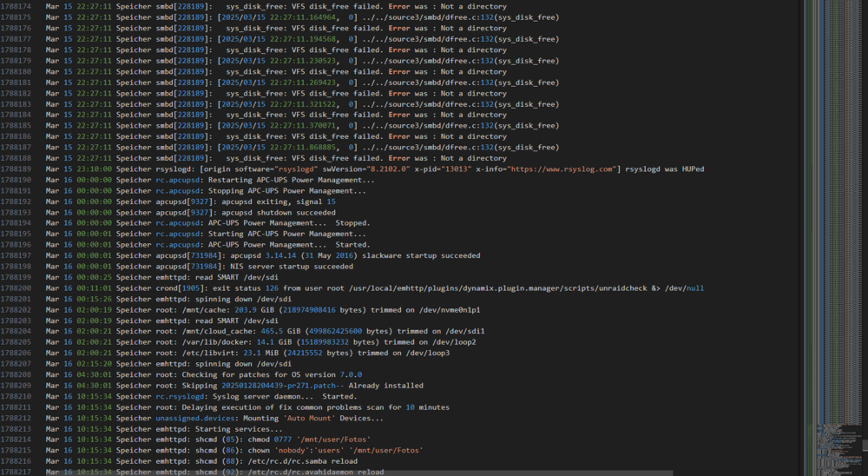This screenshot has height=476, width=868.
Task: Click the timestamp 22:27:11.230523 in the log
Action: (305, 61)
